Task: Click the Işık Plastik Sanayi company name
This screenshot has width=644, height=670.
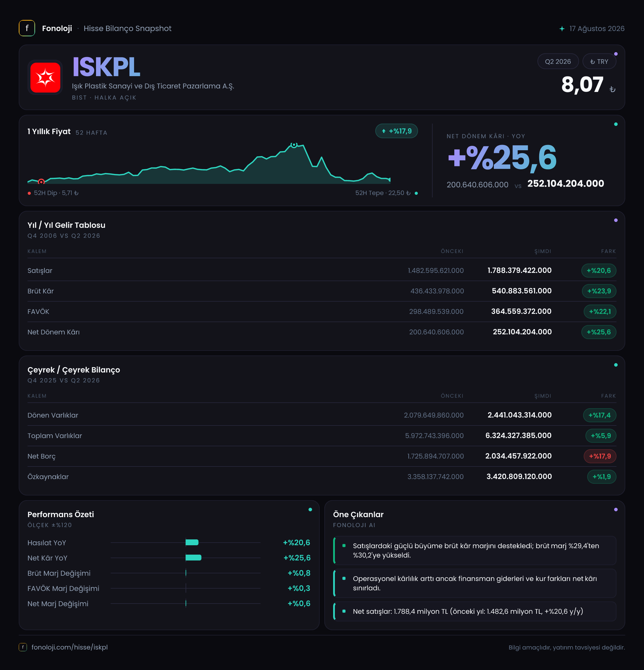Action: [153, 86]
